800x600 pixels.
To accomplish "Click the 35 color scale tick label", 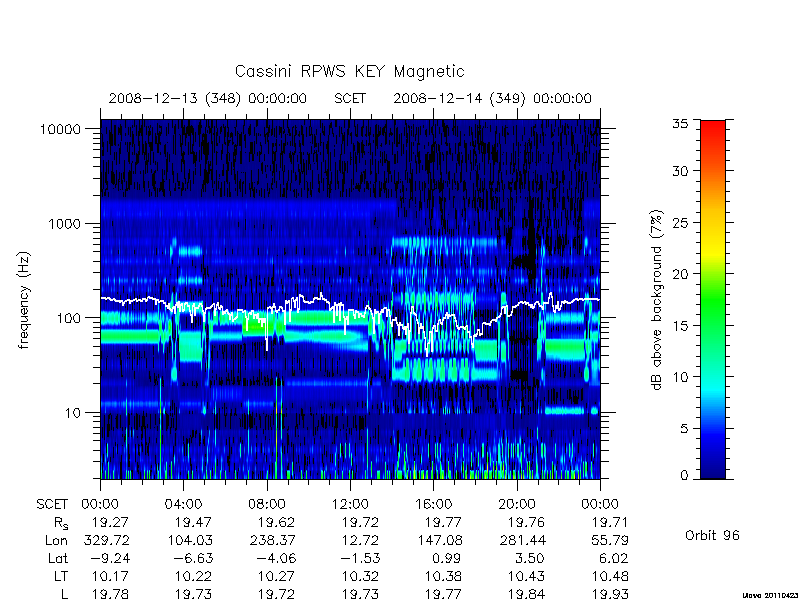I will [680, 124].
